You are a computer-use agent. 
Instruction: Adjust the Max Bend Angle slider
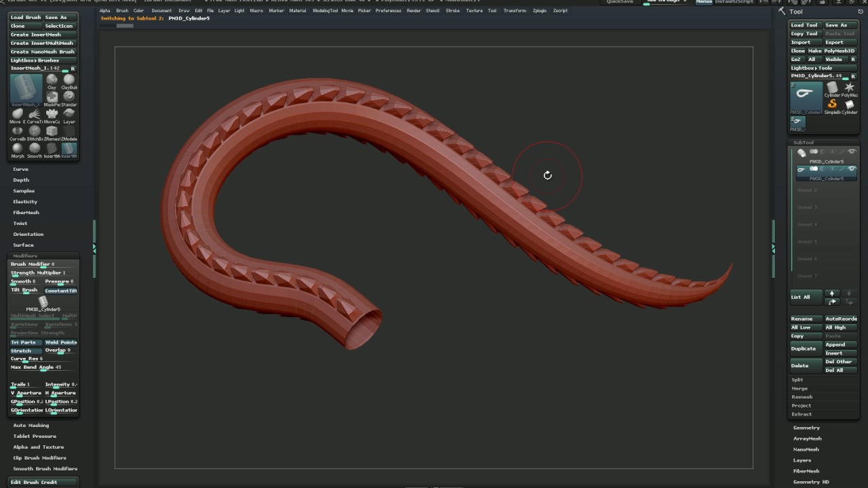click(x=43, y=367)
